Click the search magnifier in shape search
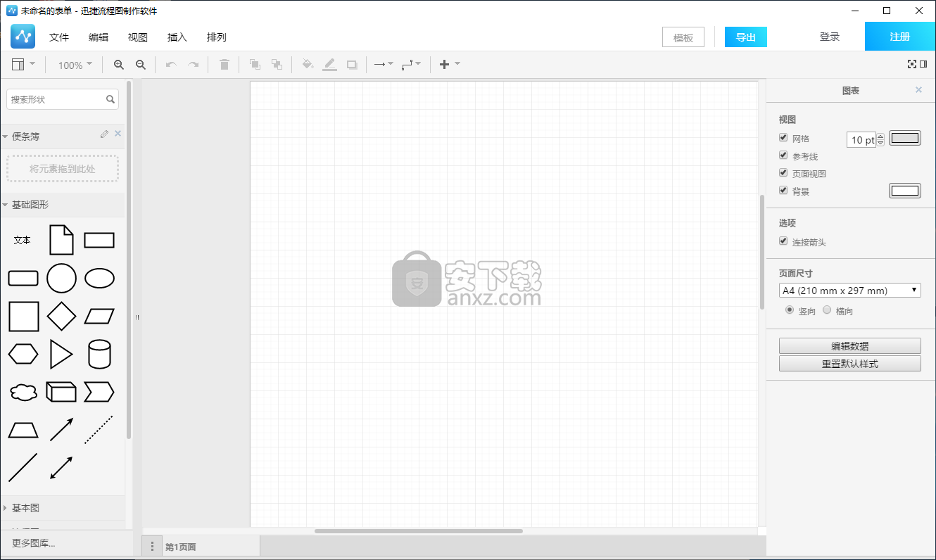Viewport: 936px width, 560px height. pos(110,99)
